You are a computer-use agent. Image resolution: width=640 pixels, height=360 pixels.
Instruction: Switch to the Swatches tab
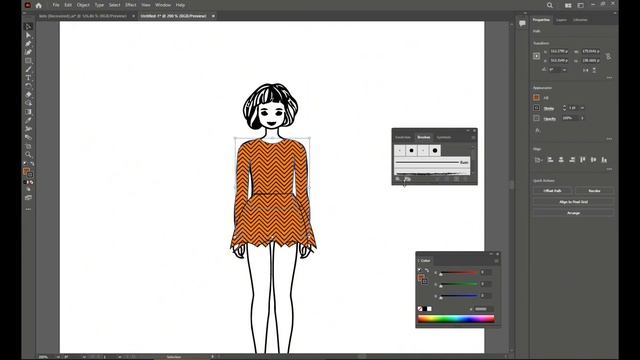(x=403, y=138)
